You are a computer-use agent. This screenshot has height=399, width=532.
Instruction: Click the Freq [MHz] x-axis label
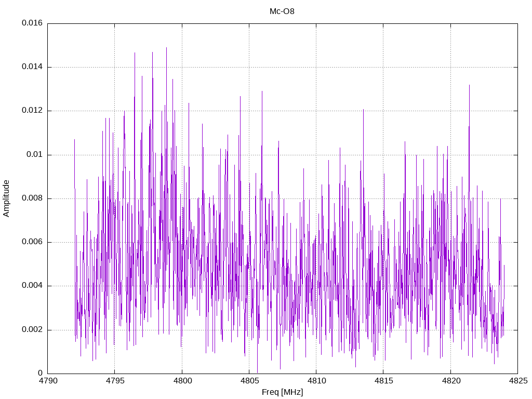[x=282, y=392]
